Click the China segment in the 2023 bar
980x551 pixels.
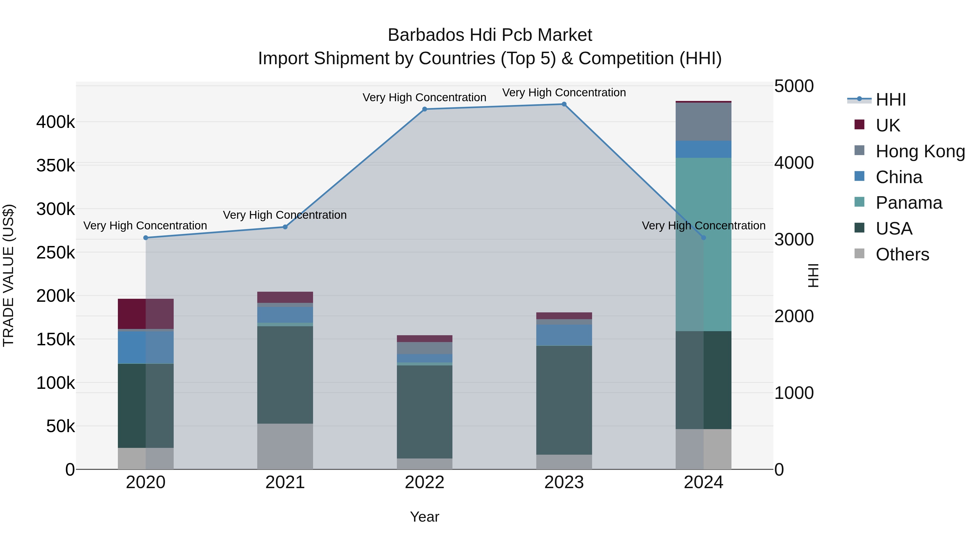click(x=564, y=335)
